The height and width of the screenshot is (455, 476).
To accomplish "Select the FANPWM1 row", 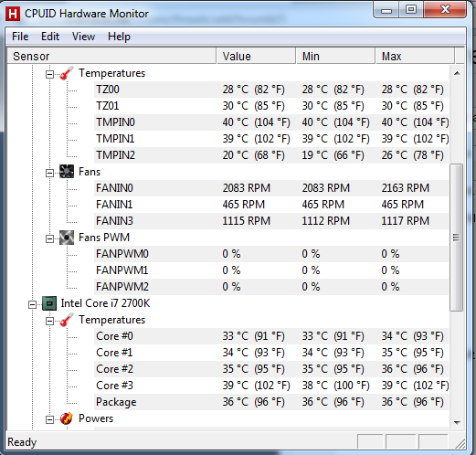I will coord(271,270).
